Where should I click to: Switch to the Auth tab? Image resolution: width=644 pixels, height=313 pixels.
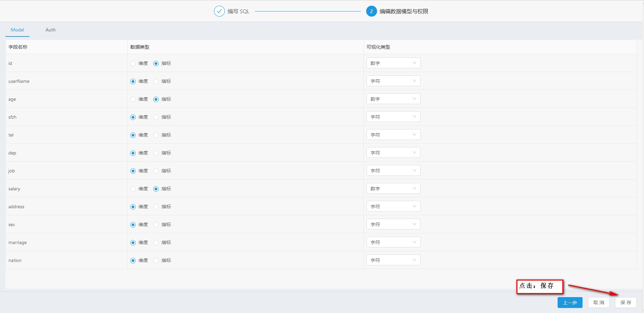tap(51, 30)
